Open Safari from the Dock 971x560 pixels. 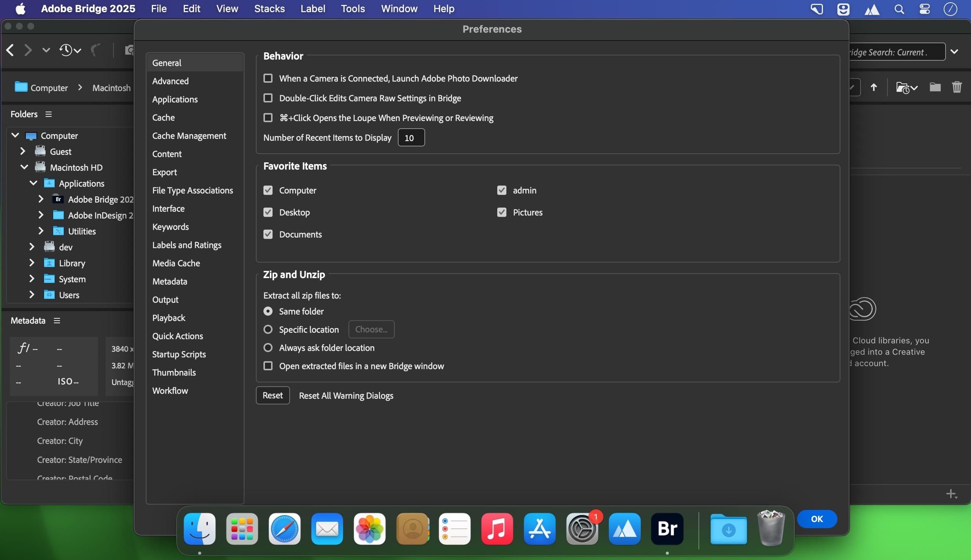[x=285, y=529]
